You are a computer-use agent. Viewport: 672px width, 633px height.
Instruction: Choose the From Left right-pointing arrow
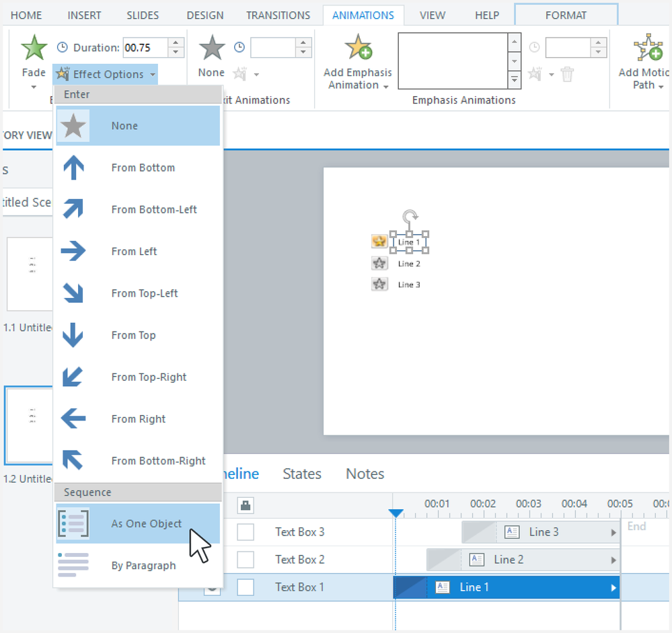73,251
